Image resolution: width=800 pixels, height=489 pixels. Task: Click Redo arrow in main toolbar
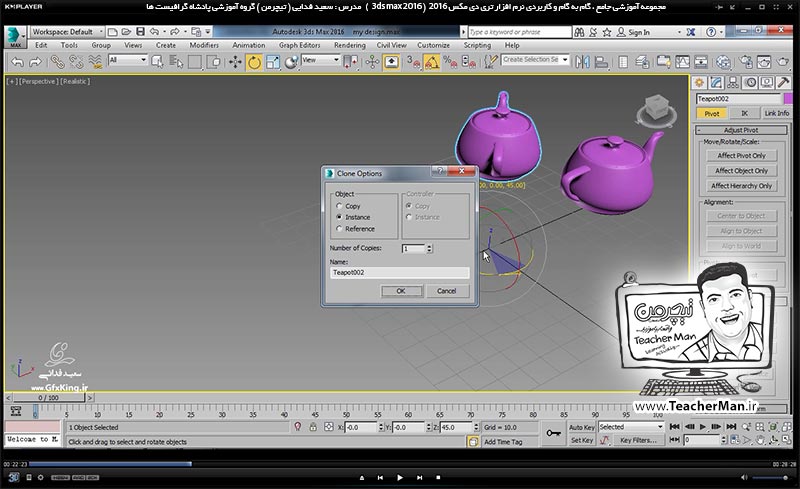36,62
